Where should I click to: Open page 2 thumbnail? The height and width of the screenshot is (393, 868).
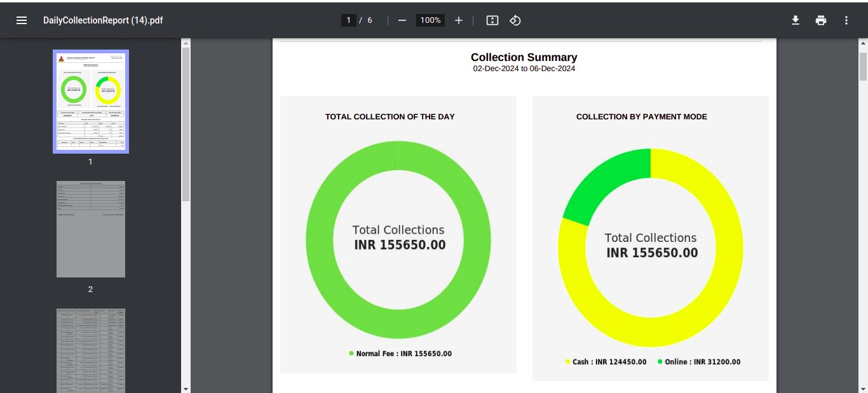click(91, 229)
